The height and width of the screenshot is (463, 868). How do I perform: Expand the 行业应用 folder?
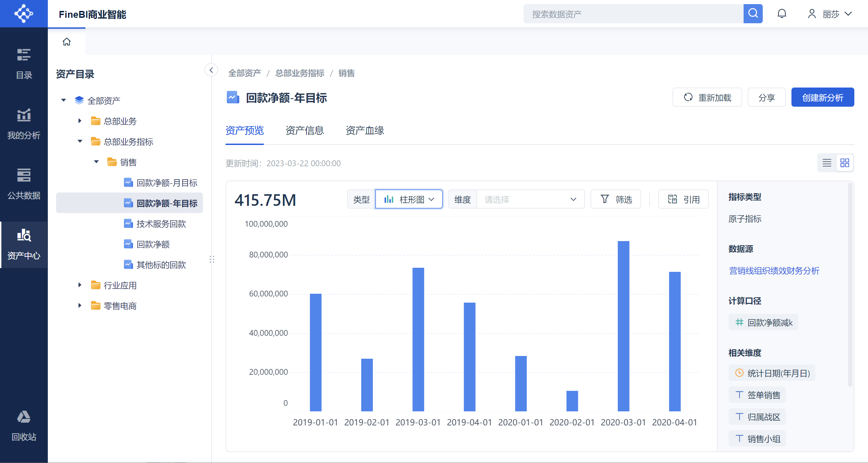(x=80, y=285)
